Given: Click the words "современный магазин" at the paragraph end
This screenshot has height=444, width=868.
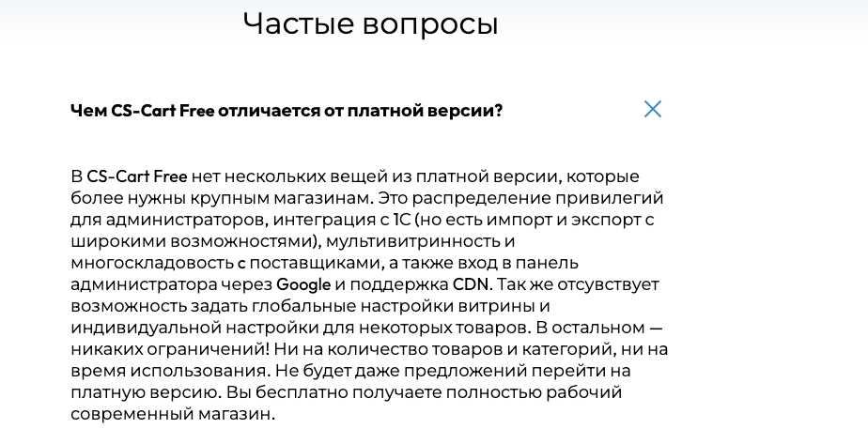Looking at the screenshot, I should point(173,413).
